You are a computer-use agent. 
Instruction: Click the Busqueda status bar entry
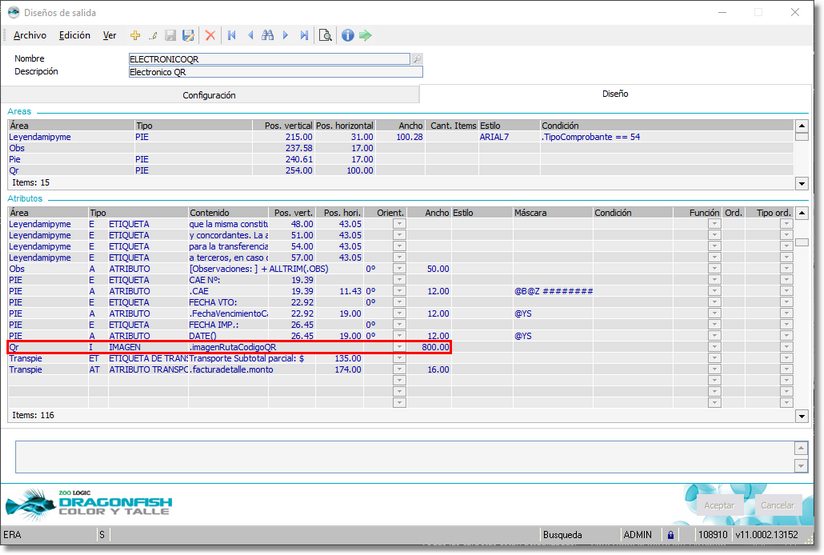click(562, 535)
